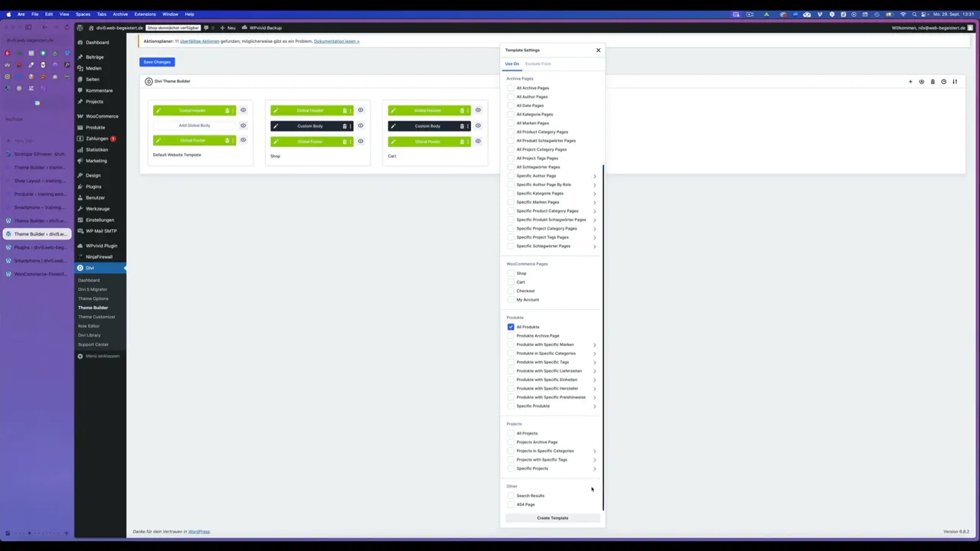Uncheck the All Produkte checkbox

point(511,328)
